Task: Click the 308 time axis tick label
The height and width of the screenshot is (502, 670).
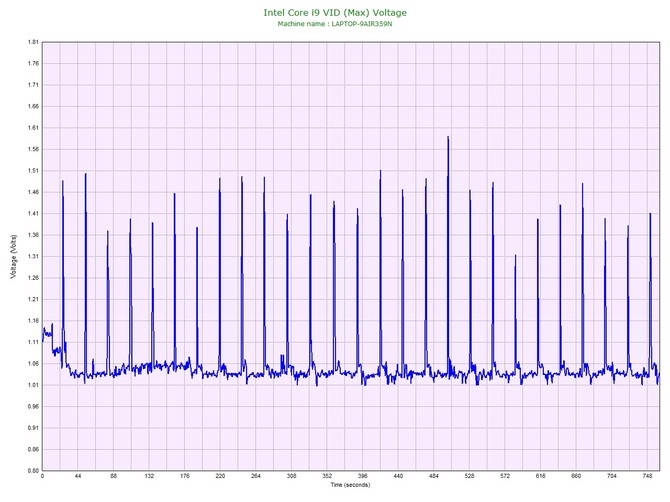Action: [291, 476]
